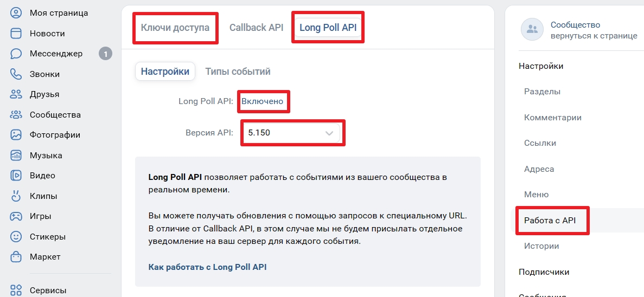Toggle the Long Poll API Включено status
This screenshot has width=644, height=297.
pos(263,101)
